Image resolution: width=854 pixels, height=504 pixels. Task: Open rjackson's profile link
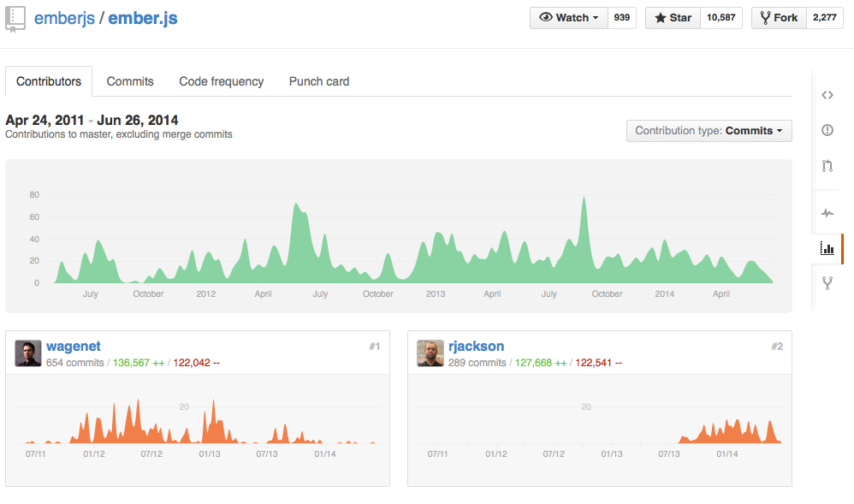476,346
